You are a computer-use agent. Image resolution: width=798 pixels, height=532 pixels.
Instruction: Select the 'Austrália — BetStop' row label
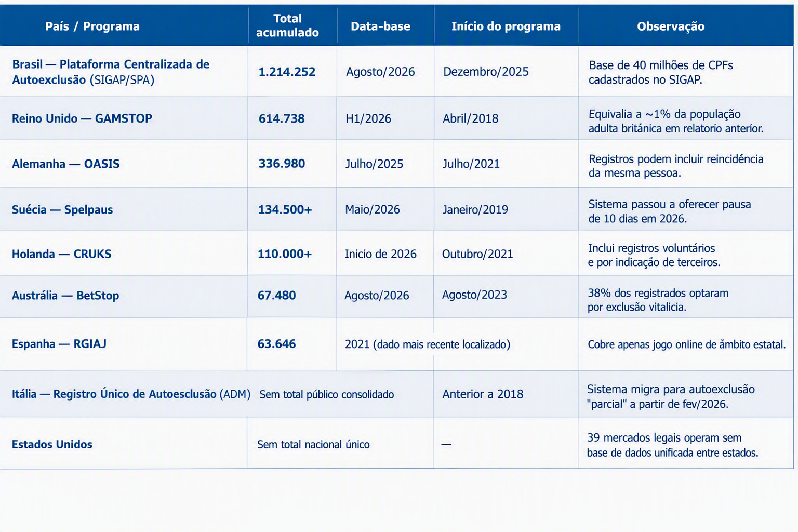[65, 296]
